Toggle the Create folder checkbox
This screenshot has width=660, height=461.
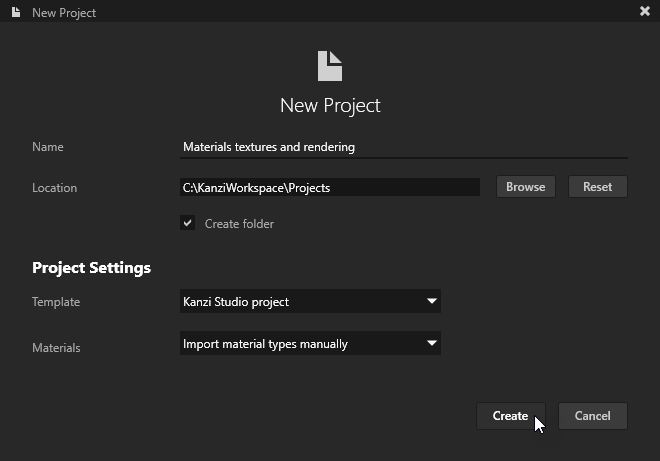[187, 224]
